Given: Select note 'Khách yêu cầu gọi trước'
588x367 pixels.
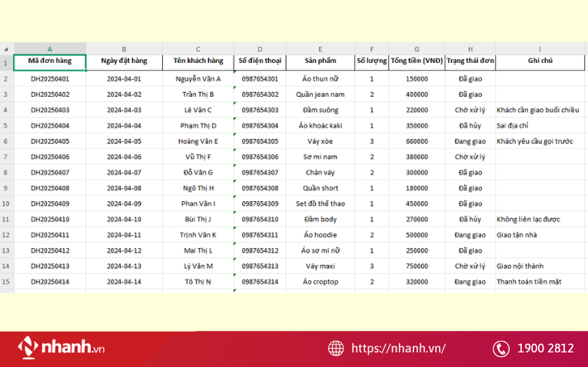Looking at the screenshot, I should pos(540,141).
